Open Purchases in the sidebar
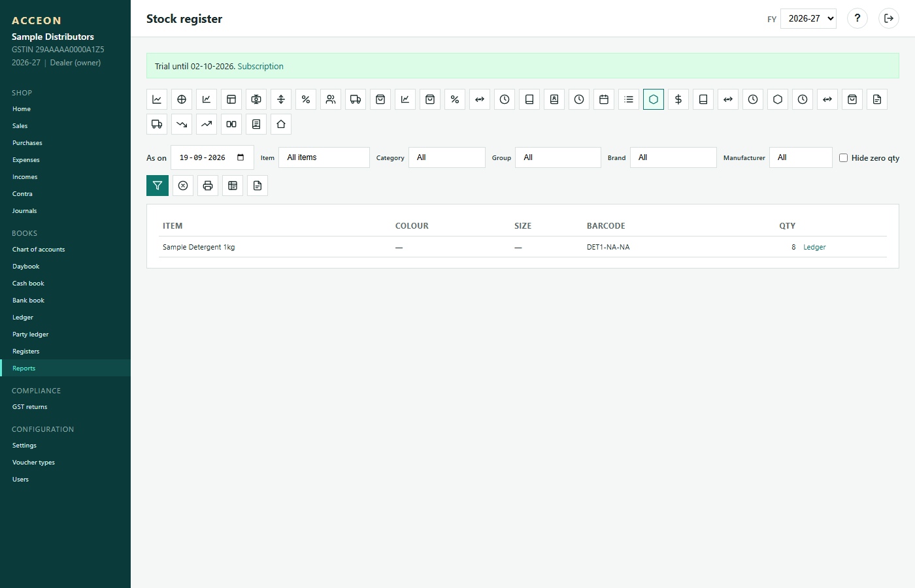The height and width of the screenshot is (588, 915). point(65,143)
